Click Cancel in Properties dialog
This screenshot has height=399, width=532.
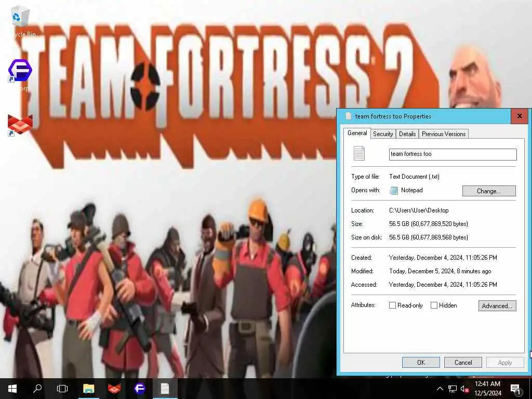click(x=463, y=362)
